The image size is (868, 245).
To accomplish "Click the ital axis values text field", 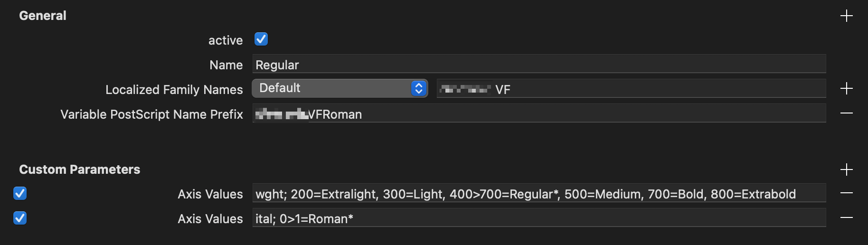I will 539,218.
